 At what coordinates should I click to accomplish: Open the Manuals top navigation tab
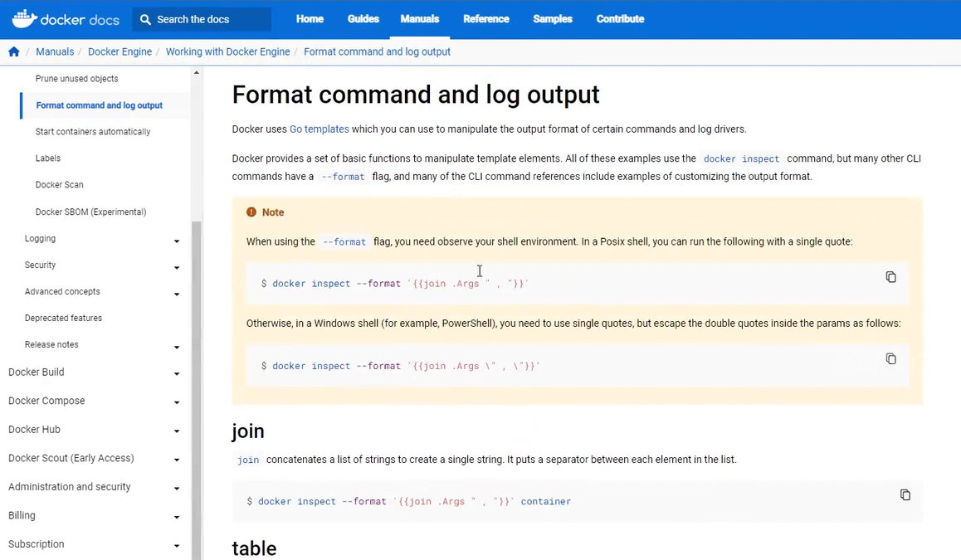[420, 19]
